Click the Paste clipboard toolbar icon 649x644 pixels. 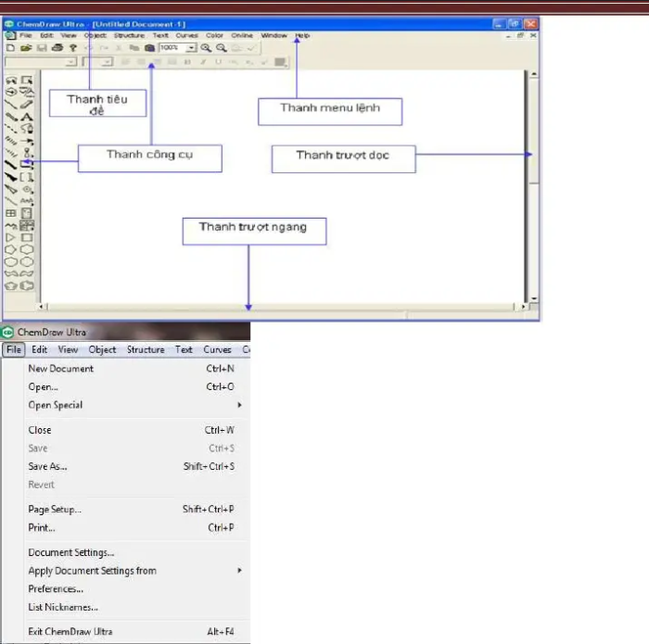click(149, 48)
